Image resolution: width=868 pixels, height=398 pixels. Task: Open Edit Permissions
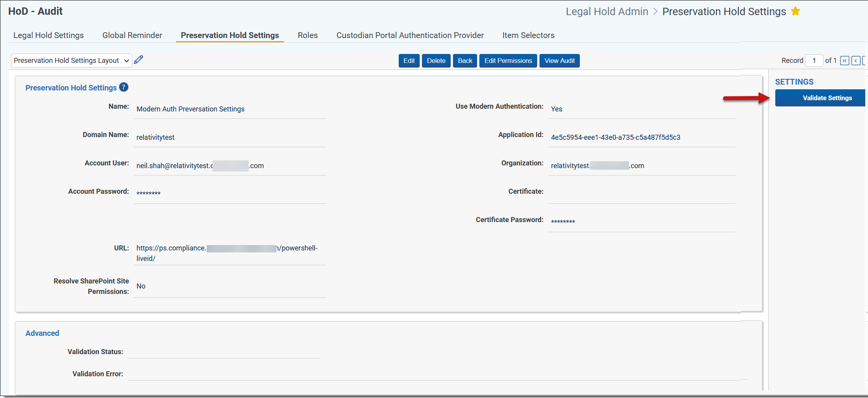(508, 61)
